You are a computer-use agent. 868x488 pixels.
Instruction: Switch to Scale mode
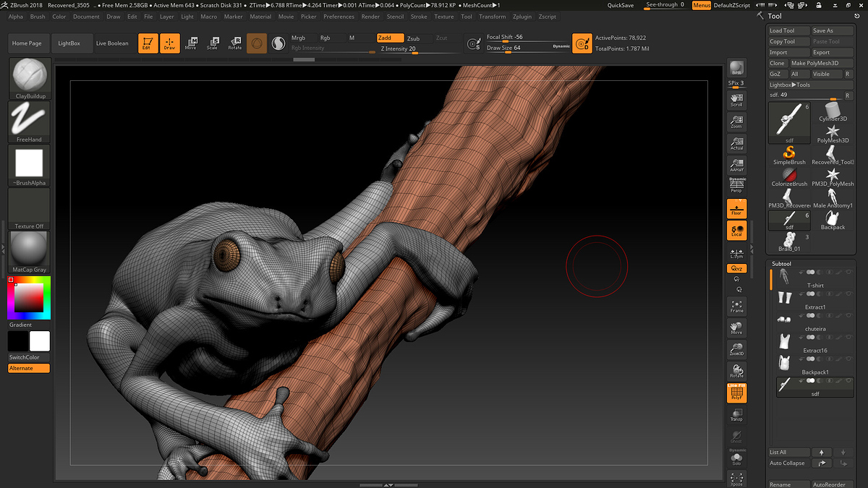tap(213, 43)
